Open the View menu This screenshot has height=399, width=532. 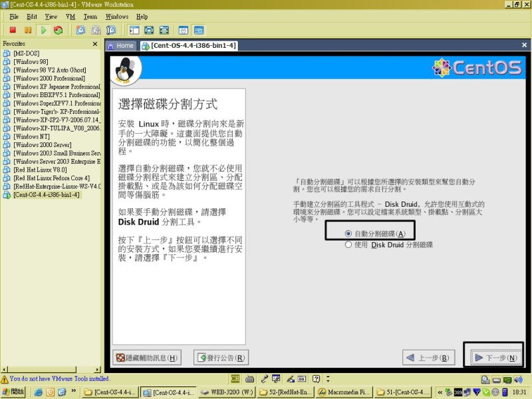51,17
